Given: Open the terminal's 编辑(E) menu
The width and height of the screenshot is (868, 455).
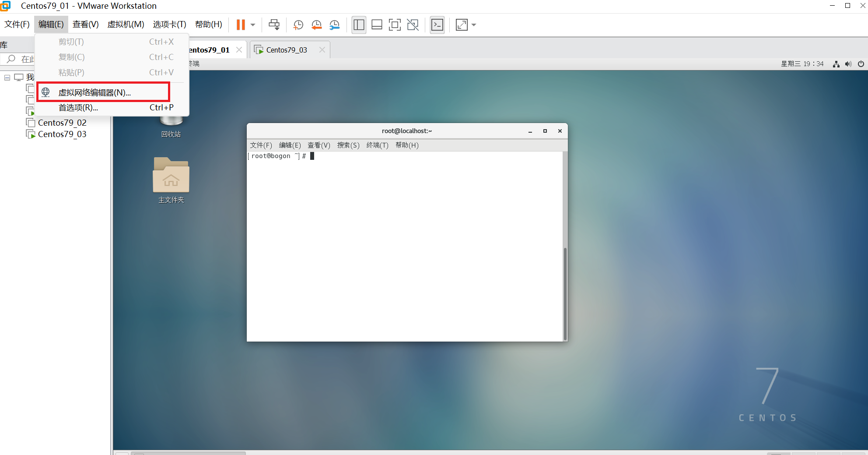Looking at the screenshot, I should [290, 145].
